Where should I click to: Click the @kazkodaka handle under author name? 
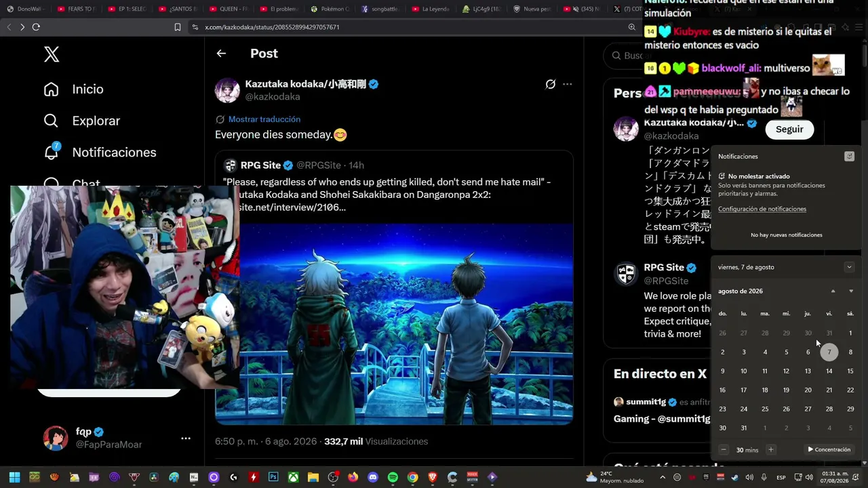click(x=273, y=97)
